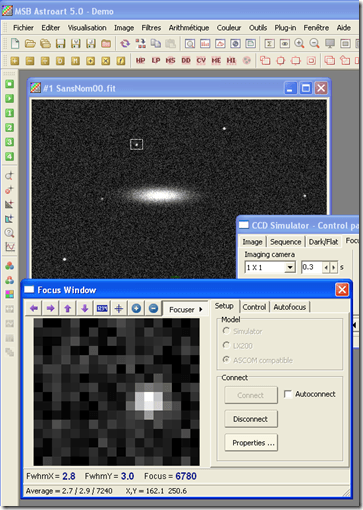Click the green play arrow sidebar icon
363x510 pixels.
[9, 99]
